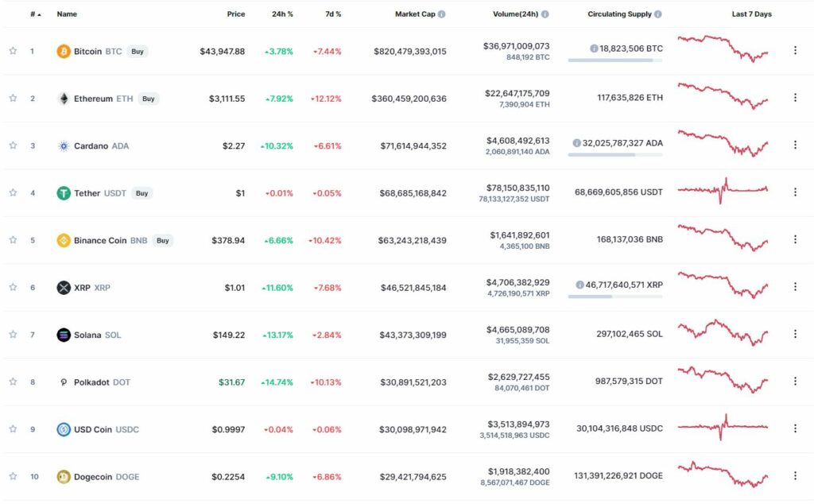The height and width of the screenshot is (504, 814).
Task: Sort table by the 24h % column
Action: (282, 14)
